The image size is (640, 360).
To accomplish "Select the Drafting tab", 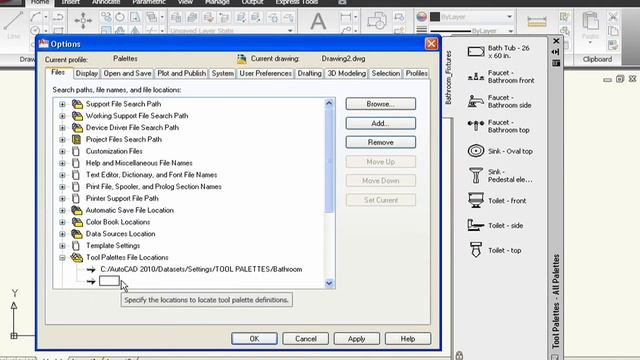I will click(x=309, y=73).
